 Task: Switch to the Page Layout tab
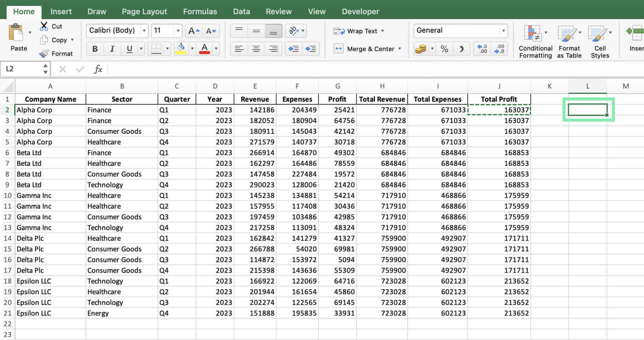click(144, 11)
